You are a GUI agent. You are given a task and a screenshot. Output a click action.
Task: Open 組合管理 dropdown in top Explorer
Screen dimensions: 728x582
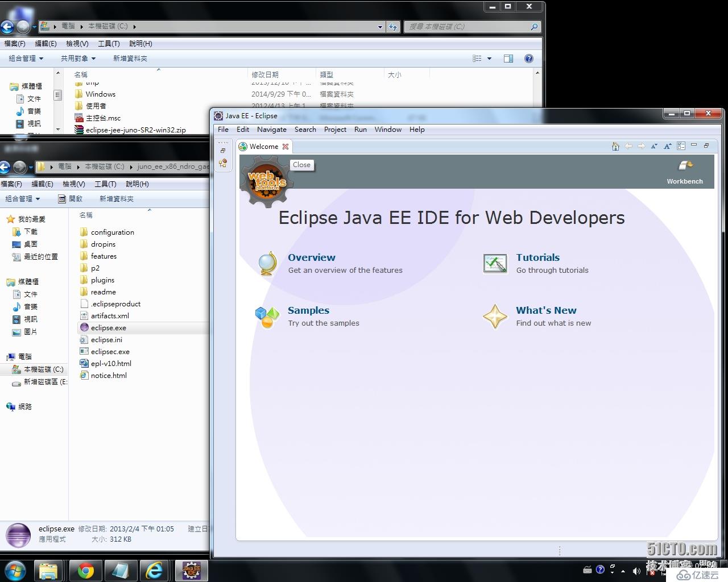[26, 59]
